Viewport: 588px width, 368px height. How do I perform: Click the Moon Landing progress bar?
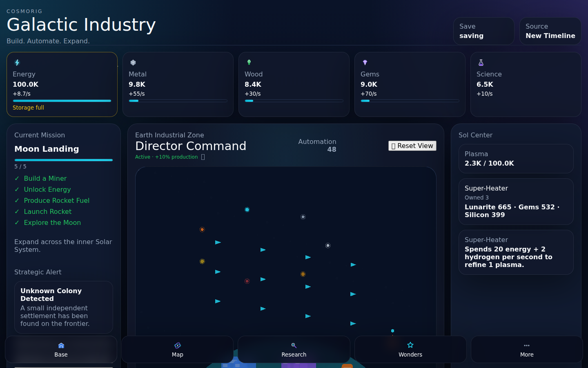point(64,160)
